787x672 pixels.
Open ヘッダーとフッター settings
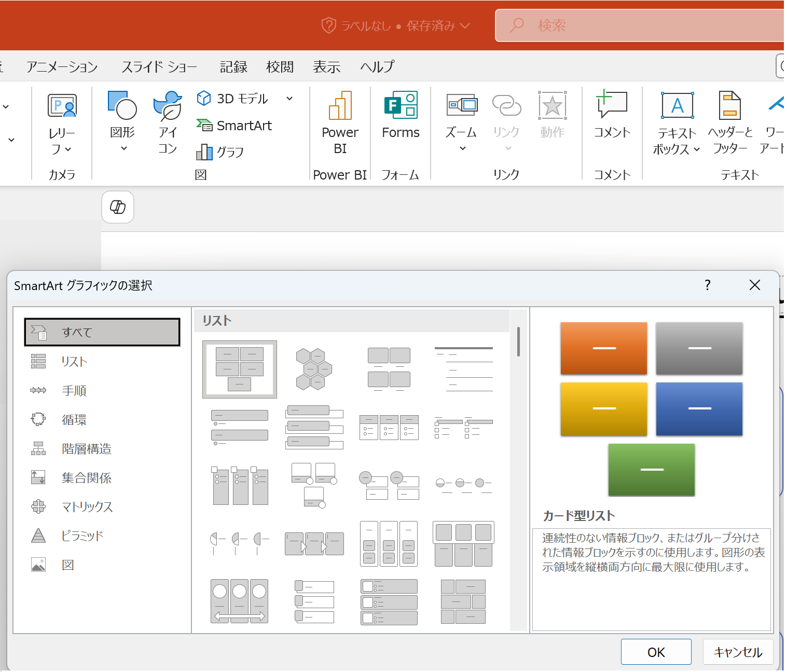click(730, 124)
